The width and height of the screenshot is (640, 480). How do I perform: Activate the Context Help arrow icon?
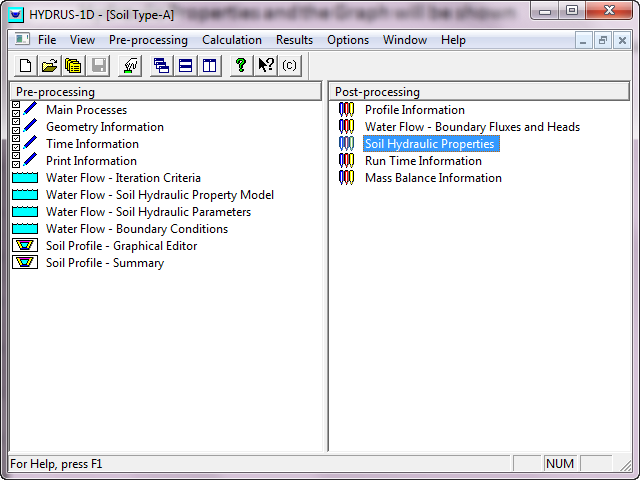point(265,66)
